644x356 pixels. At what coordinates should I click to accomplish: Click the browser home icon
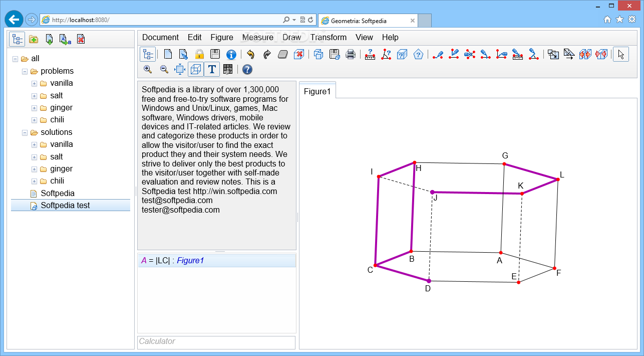[607, 20]
